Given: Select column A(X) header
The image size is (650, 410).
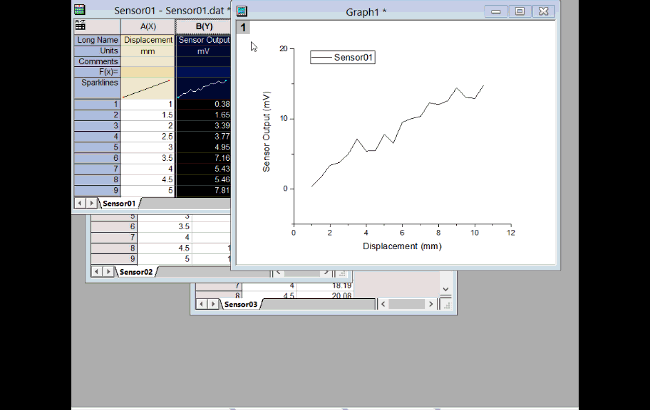Looking at the screenshot, I should (x=148, y=27).
